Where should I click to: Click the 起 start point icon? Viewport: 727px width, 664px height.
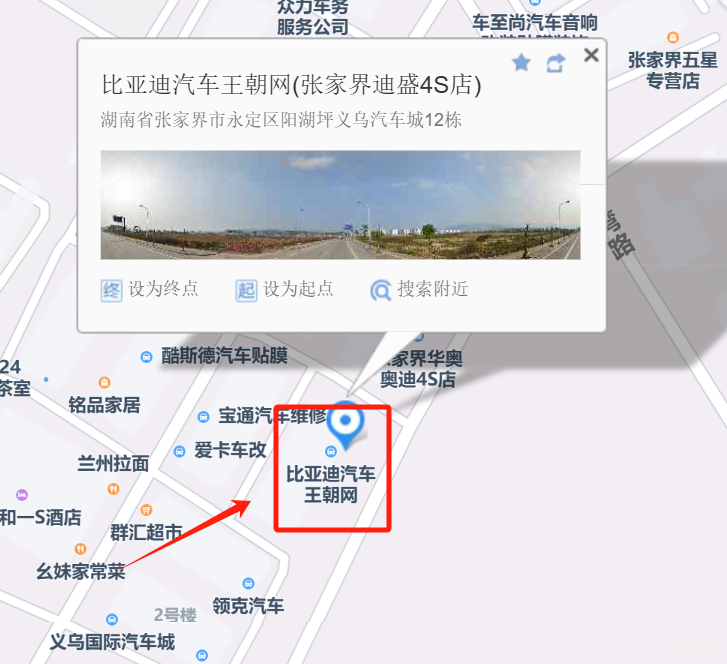click(246, 291)
